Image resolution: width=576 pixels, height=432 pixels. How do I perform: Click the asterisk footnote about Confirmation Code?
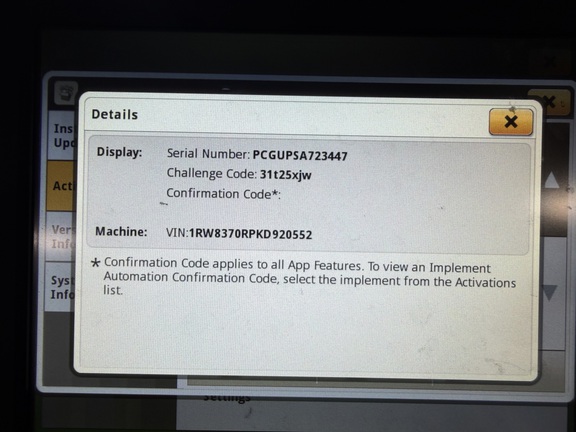click(304, 276)
